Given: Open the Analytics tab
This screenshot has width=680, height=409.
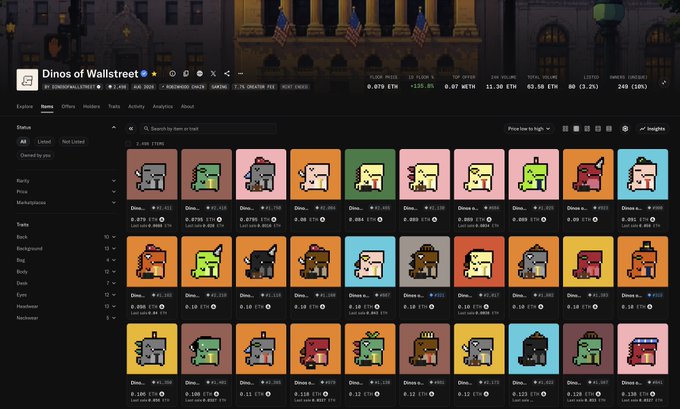Looking at the screenshot, I should (x=163, y=107).
